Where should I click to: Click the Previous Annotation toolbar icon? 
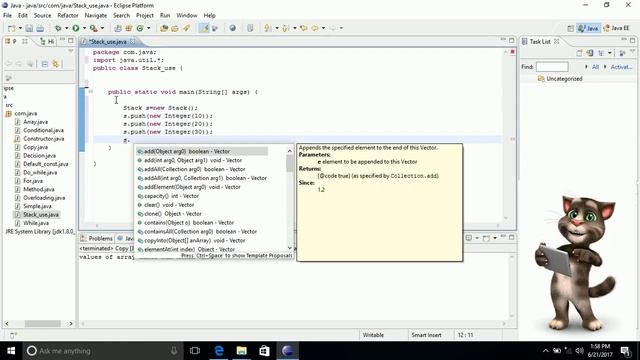285,28
